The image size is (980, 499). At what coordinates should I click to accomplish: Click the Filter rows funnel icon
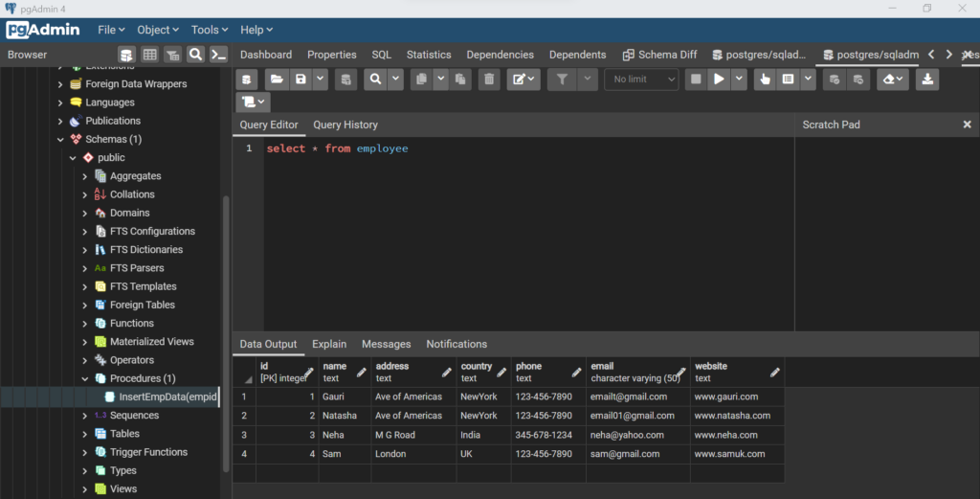(563, 79)
